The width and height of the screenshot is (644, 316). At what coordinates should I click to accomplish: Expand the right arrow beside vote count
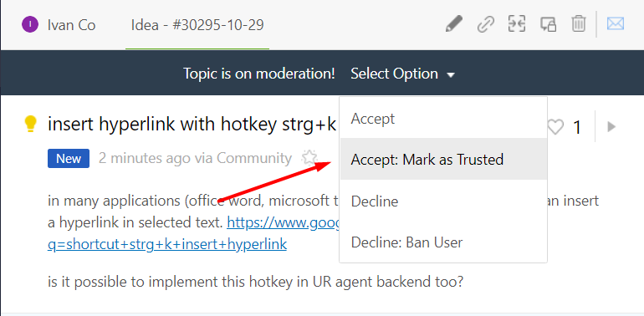611,127
